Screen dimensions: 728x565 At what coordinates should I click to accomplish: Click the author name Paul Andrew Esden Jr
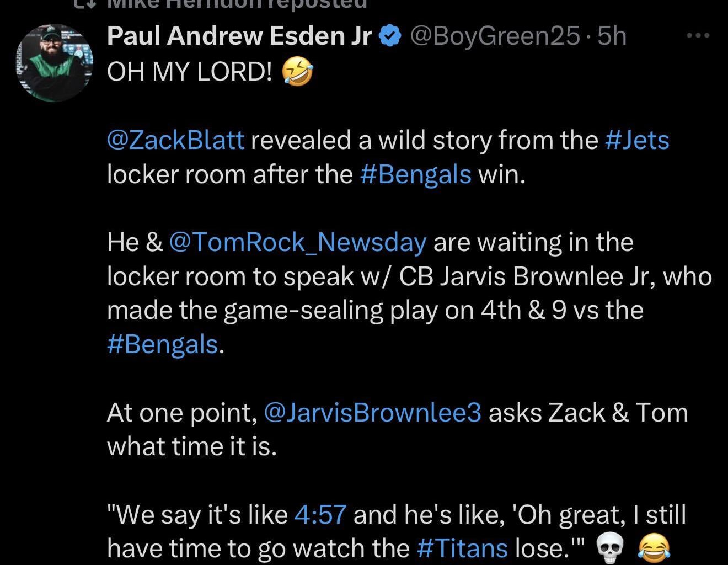[x=240, y=36]
